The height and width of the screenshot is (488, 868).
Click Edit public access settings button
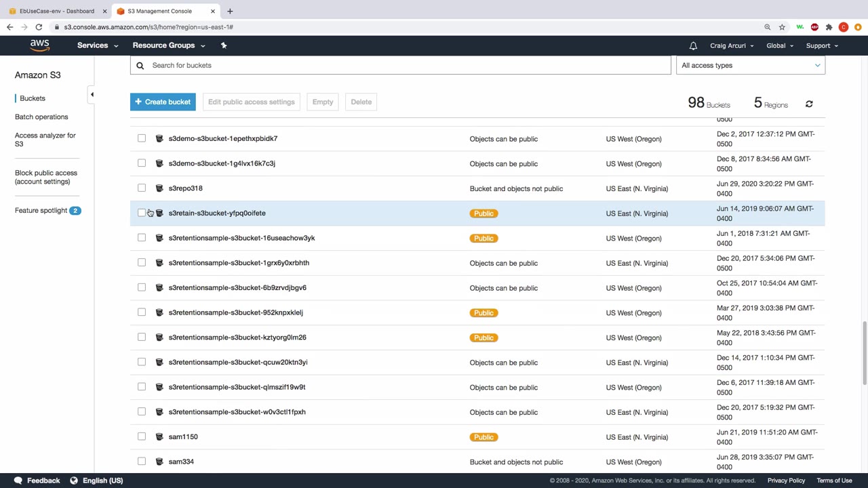(x=252, y=102)
